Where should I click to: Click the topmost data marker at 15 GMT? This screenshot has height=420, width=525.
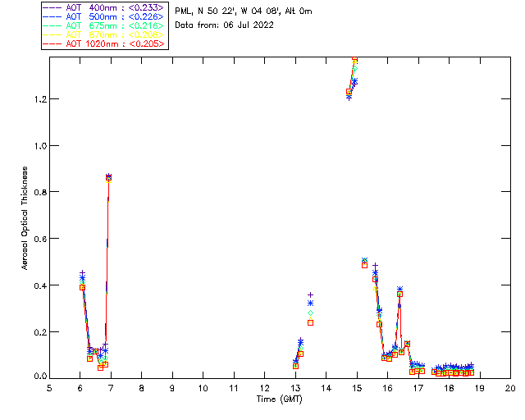[x=355, y=59]
